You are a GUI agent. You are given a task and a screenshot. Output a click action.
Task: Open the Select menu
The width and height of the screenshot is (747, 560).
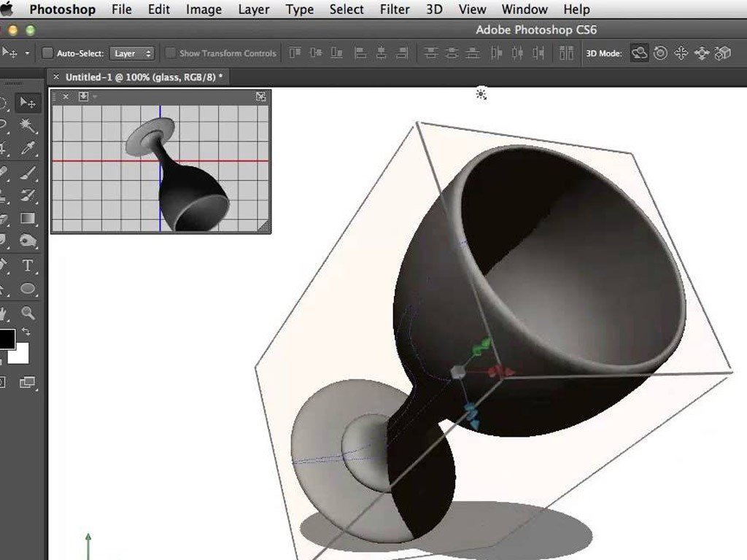pyautogui.click(x=347, y=9)
